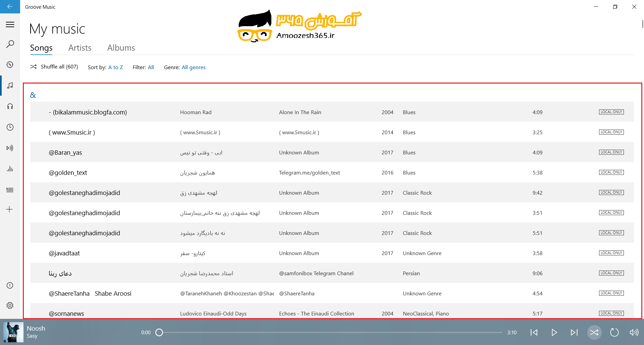This screenshot has width=644, height=345.
Task: Toggle repeat mode in playback bar
Action: coord(614,332)
